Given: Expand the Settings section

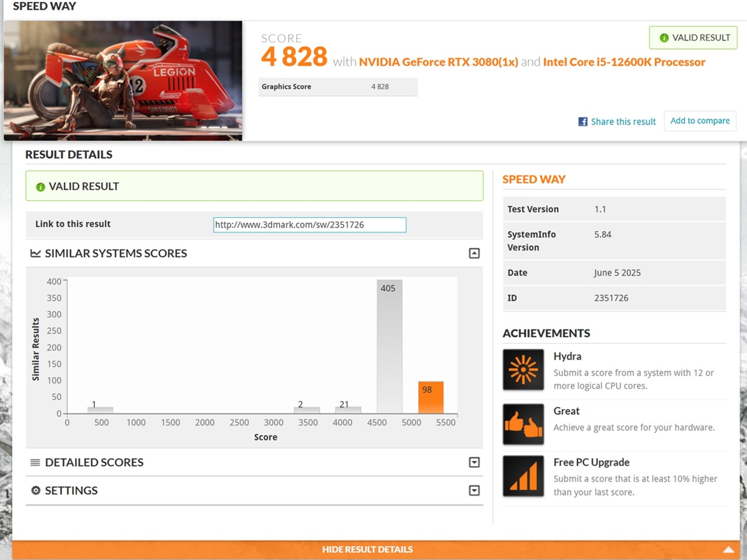Looking at the screenshot, I should point(475,491).
